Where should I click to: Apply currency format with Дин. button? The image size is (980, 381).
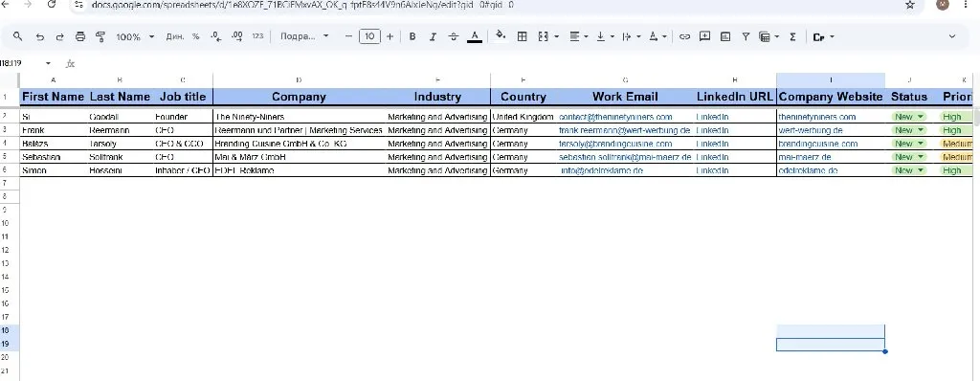(x=174, y=37)
